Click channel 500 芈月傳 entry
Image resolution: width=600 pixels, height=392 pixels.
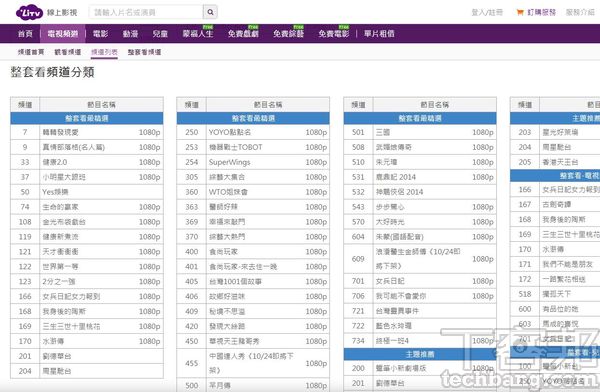point(253,385)
